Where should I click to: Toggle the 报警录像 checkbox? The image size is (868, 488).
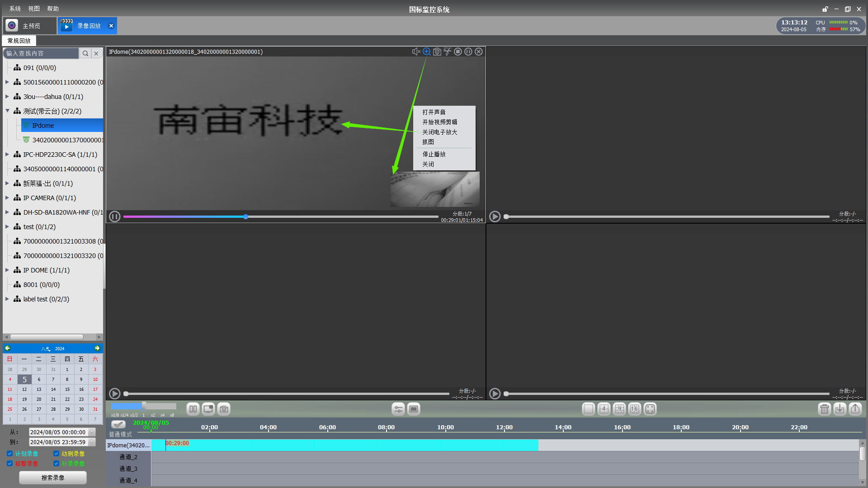point(10,464)
